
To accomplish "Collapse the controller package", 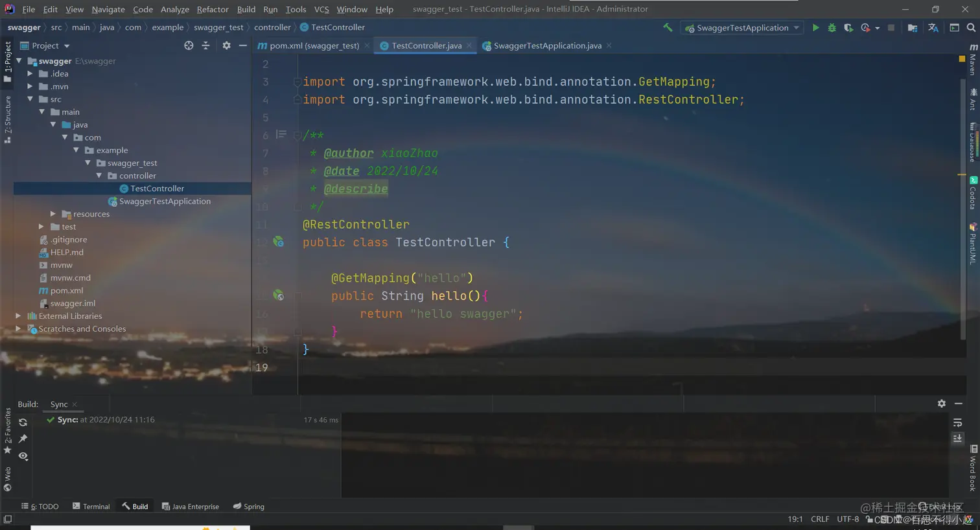I will click(x=99, y=176).
